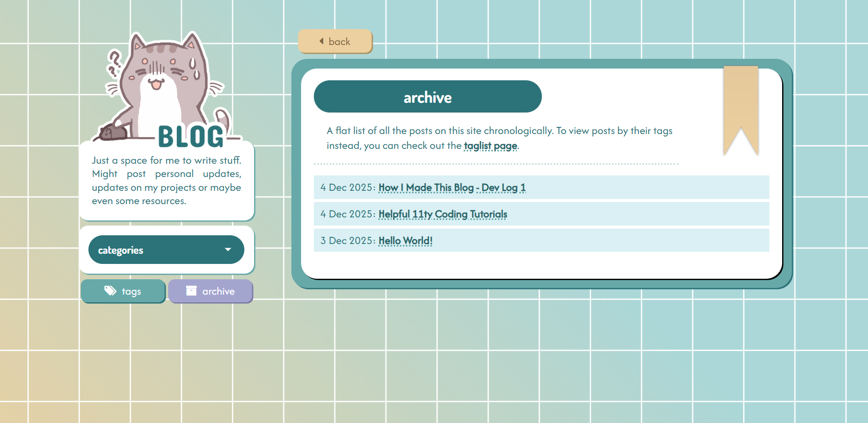The image size is (868, 423).
Task: Open the 'Hello World!' post
Action: click(x=405, y=241)
